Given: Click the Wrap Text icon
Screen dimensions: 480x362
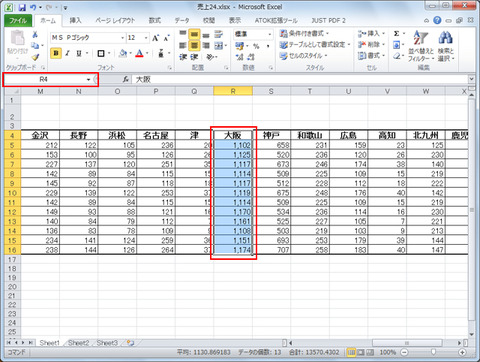Looking at the screenshot, I should point(219,34).
